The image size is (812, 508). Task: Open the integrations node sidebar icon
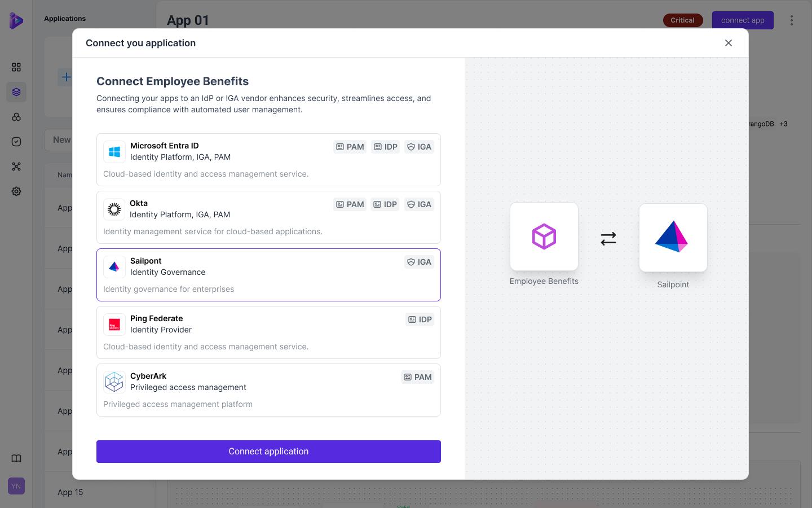pyautogui.click(x=16, y=167)
